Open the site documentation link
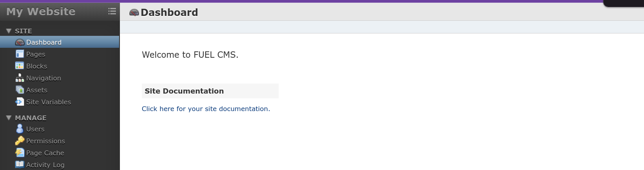Screen dimensions: 644x170 pos(206,109)
